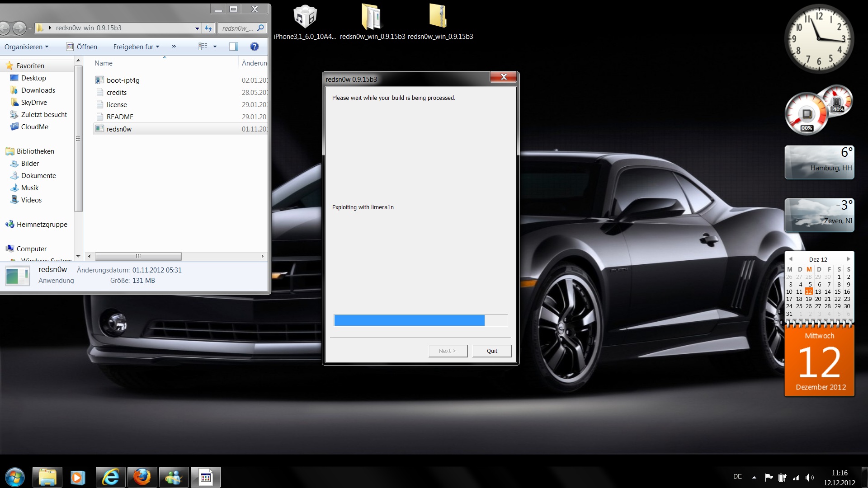Image resolution: width=868 pixels, height=488 pixels.
Task: Sort files by Änderungsdatum column
Action: tap(254, 63)
